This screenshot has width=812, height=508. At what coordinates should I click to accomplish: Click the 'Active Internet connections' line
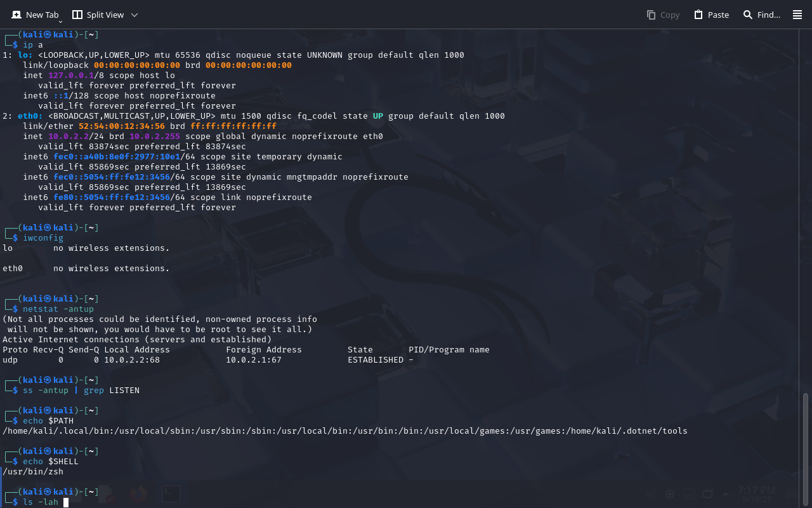(x=137, y=340)
